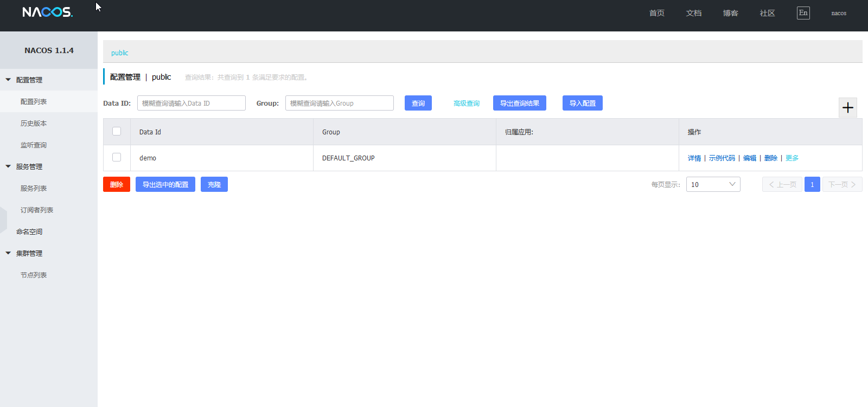
Task: Click the 导入配置 button
Action: click(583, 103)
